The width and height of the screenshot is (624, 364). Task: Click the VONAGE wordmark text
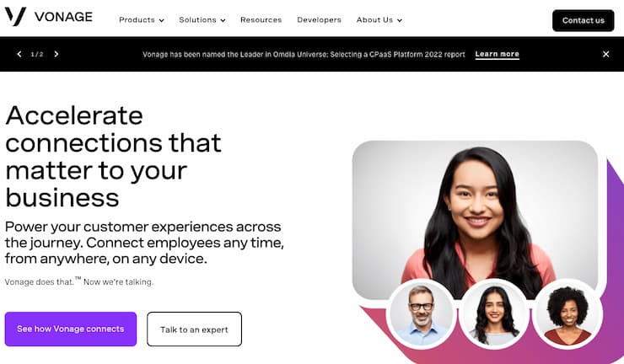(63, 17)
